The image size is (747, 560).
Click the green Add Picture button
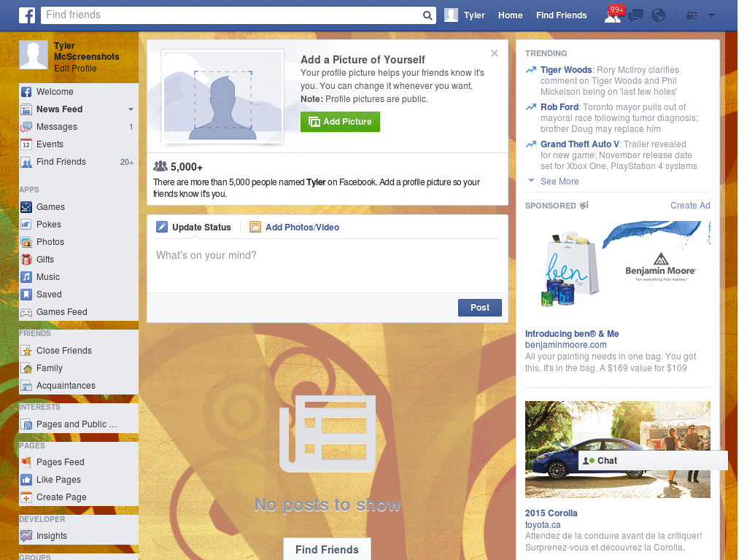point(340,122)
